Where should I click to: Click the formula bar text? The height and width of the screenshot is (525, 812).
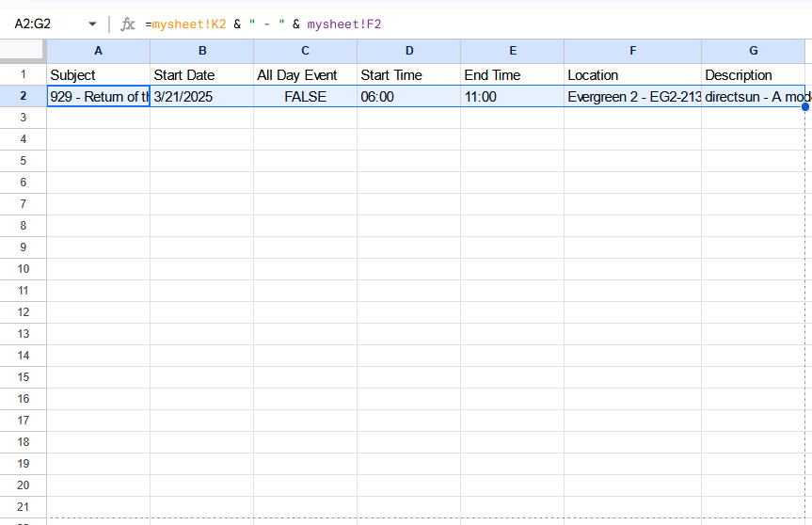point(263,24)
